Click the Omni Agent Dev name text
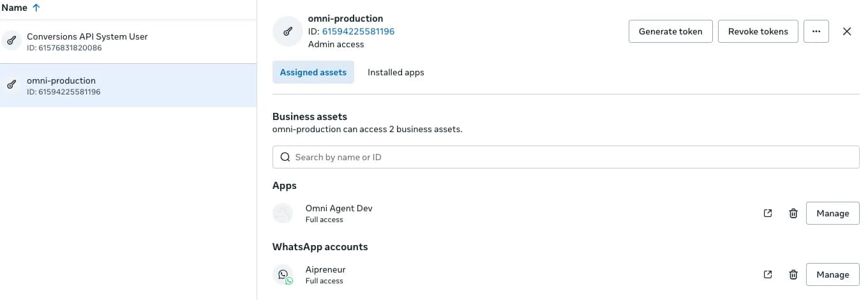This screenshot has height=300, width=868. (x=339, y=208)
